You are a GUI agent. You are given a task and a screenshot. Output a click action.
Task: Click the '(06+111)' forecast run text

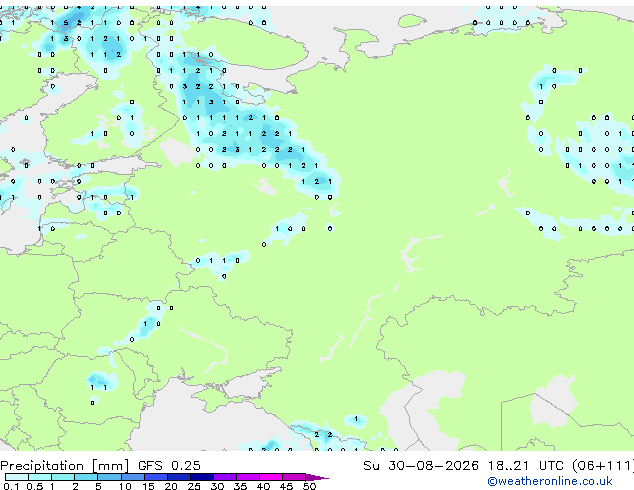point(603,466)
